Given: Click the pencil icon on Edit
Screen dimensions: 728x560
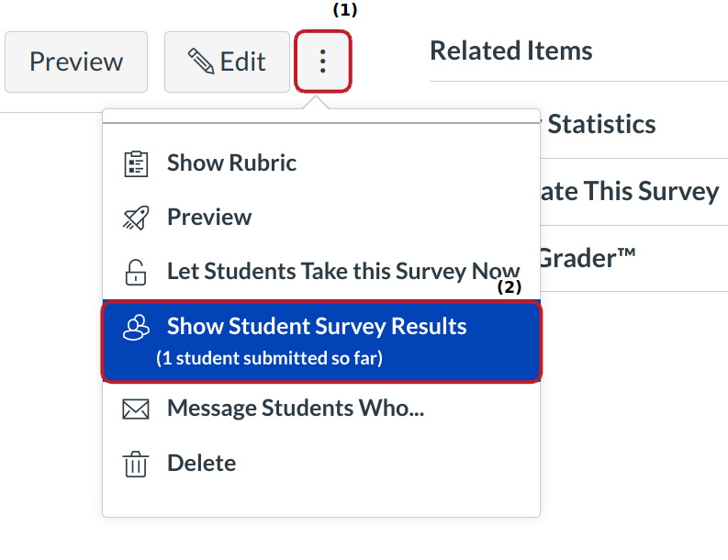Looking at the screenshot, I should coord(200,62).
